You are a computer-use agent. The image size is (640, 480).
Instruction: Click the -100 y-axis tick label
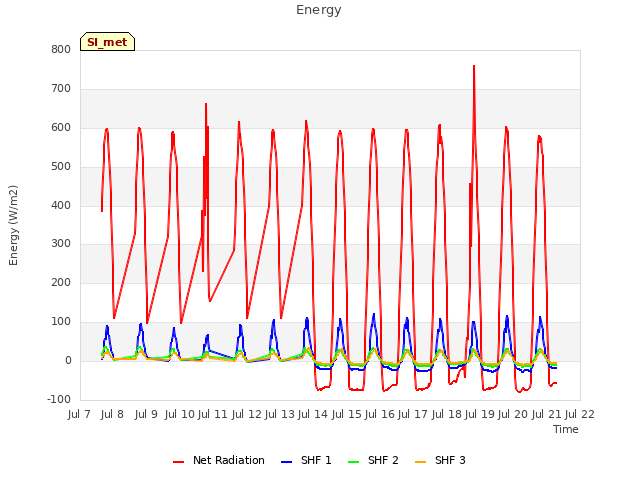(59, 400)
